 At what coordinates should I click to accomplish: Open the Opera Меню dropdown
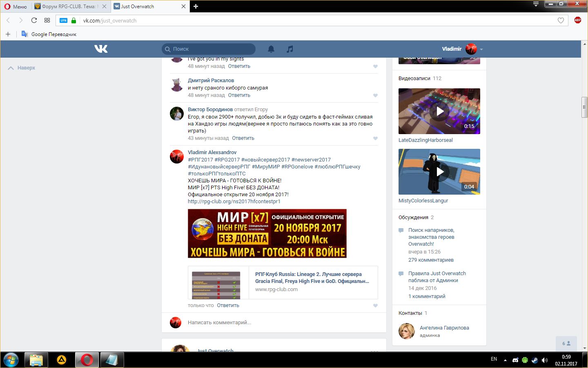16,7
